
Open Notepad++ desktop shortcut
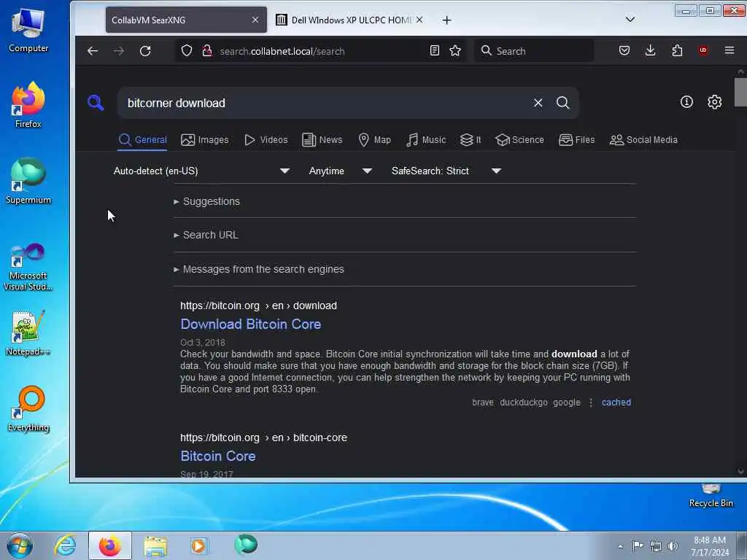28,333
